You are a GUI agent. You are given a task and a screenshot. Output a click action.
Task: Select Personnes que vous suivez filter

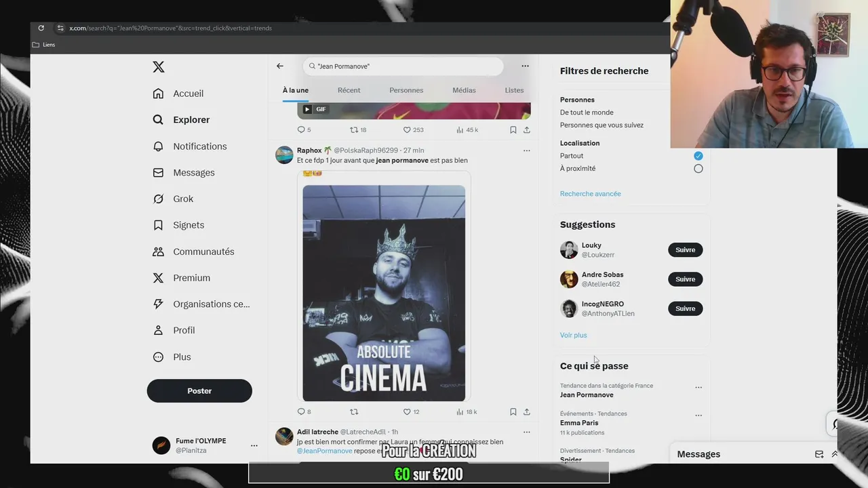coord(601,125)
